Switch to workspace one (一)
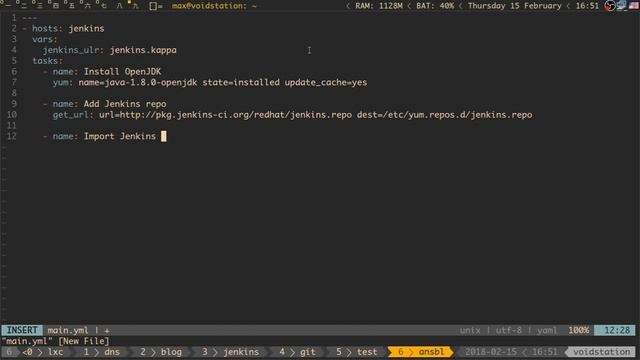Viewport: 640px width, 360px height. pos(7,5)
